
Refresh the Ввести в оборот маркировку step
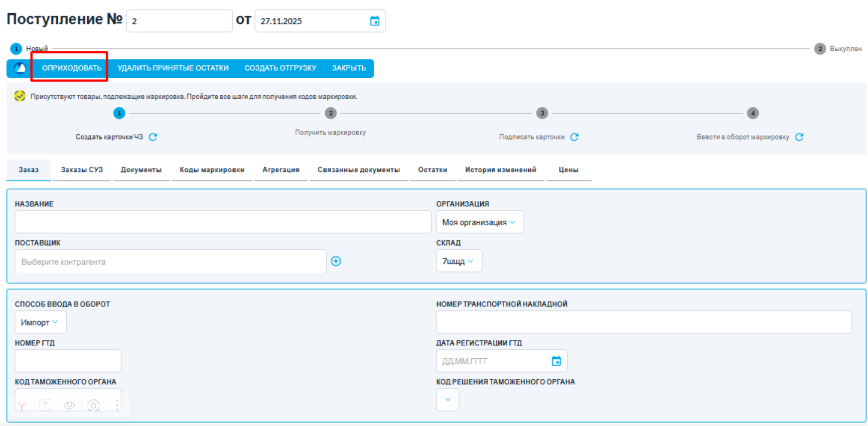point(799,137)
